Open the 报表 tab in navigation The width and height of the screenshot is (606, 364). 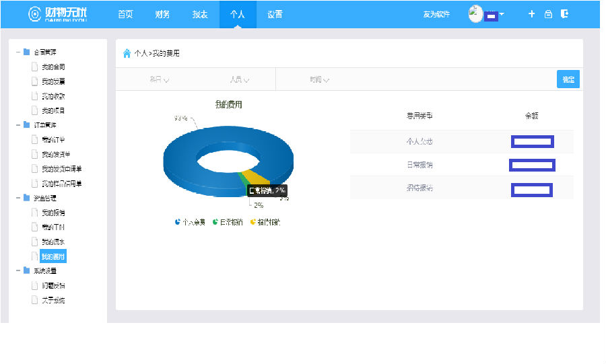(200, 14)
